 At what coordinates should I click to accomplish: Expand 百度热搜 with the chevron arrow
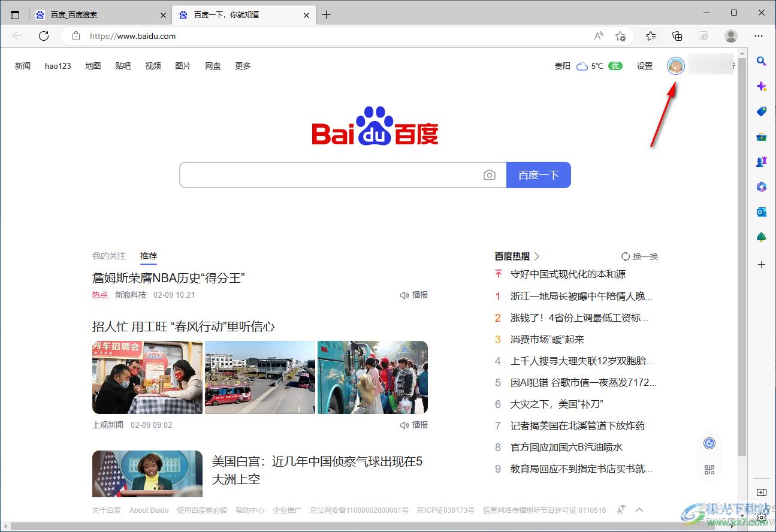(x=537, y=256)
